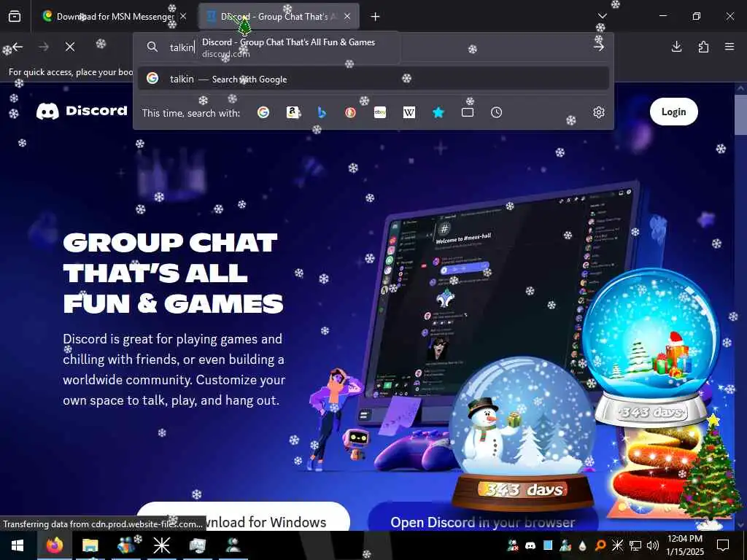Open Firefox Downloads panel
Image resolution: width=747 pixels, height=560 pixels.
tap(676, 47)
